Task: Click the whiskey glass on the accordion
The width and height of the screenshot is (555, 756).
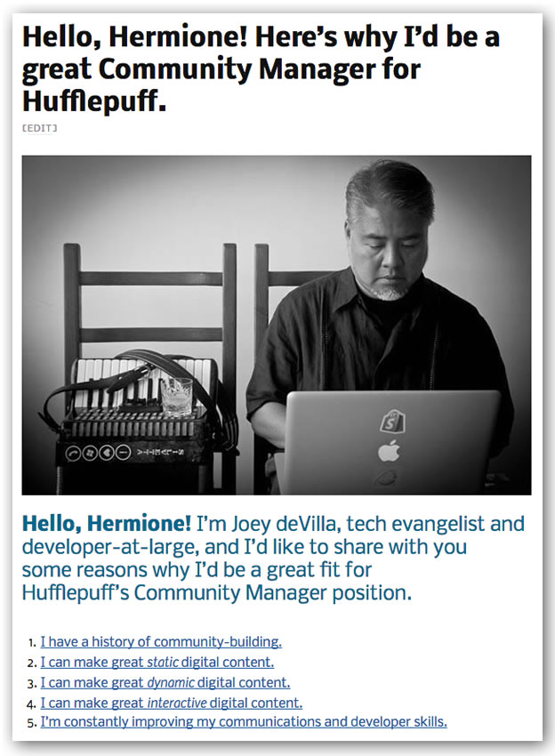Action: point(176,398)
